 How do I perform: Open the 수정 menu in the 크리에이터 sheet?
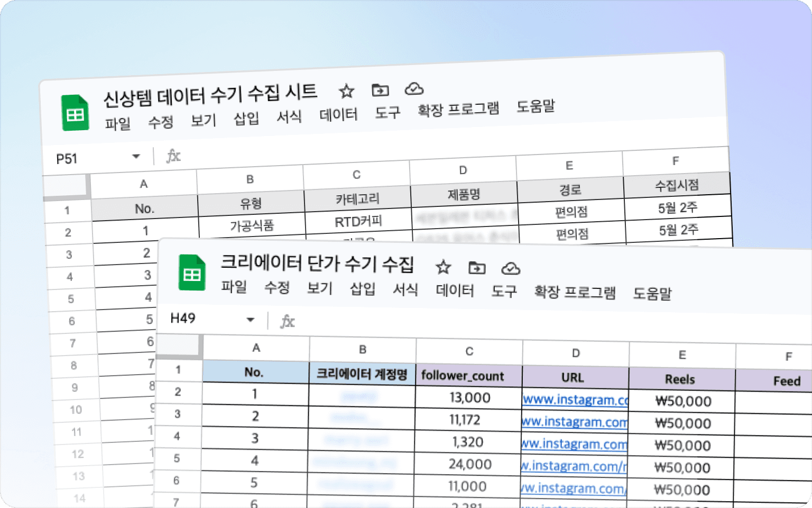pyautogui.click(x=277, y=287)
